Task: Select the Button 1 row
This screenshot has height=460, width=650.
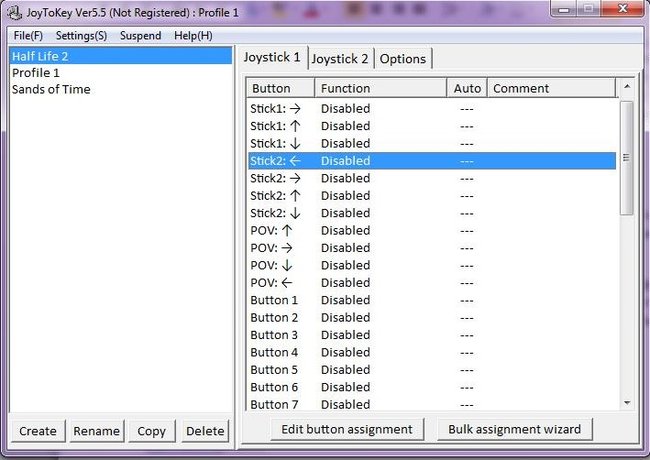Action: click(432, 300)
